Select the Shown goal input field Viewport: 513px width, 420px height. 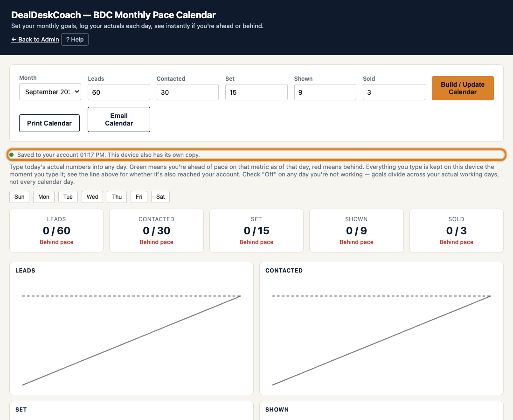[325, 92]
